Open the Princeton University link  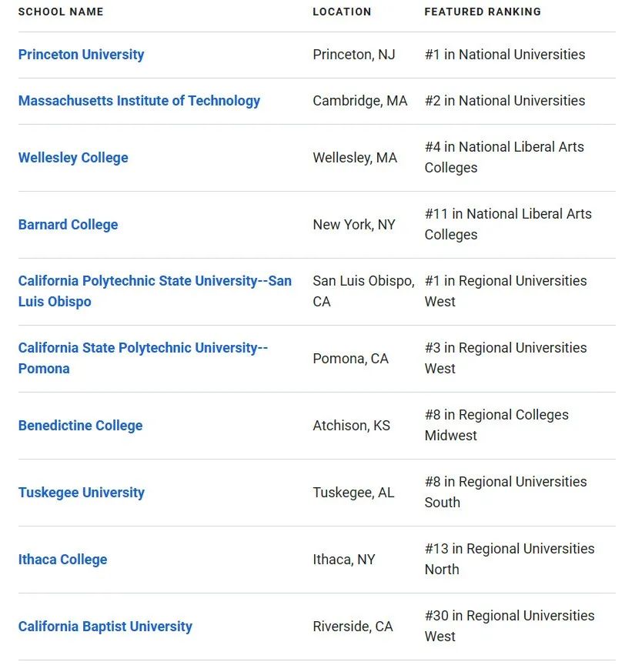pyautogui.click(x=81, y=55)
